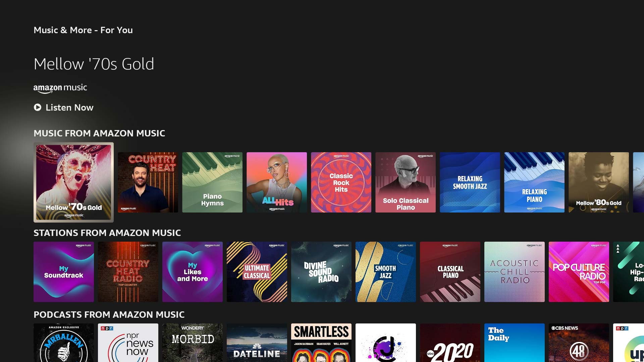644x362 pixels.
Task: Open the Country Heat Radio station
Action: (x=128, y=272)
